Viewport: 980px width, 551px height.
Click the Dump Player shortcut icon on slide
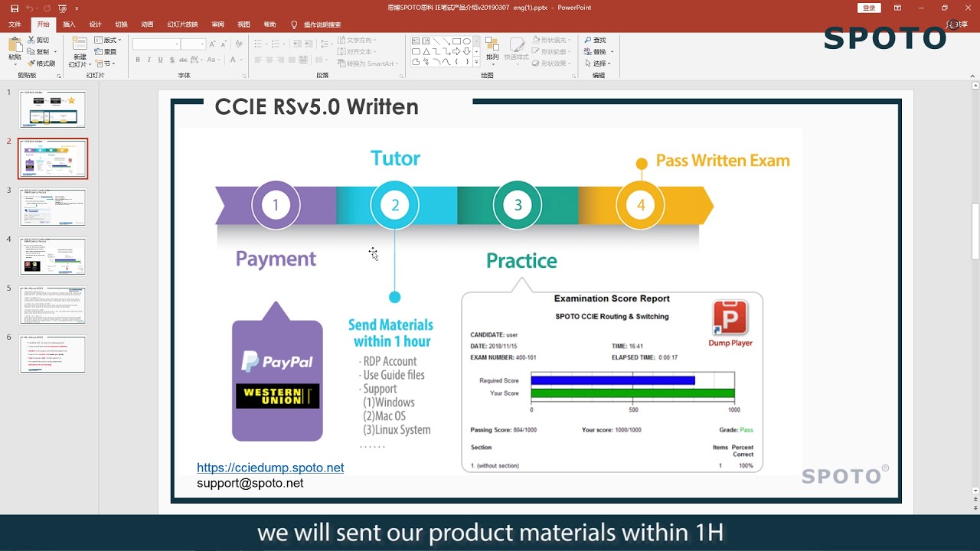point(730,324)
